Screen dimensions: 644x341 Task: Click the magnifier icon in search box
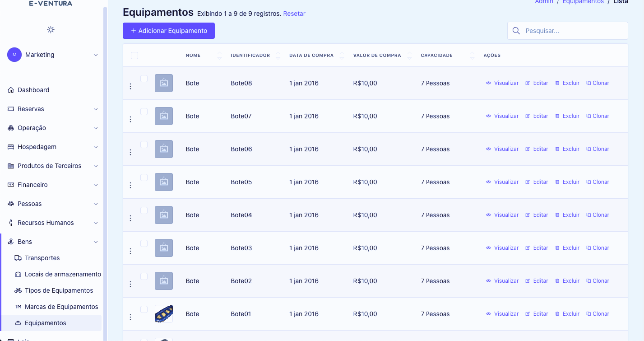click(516, 31)
